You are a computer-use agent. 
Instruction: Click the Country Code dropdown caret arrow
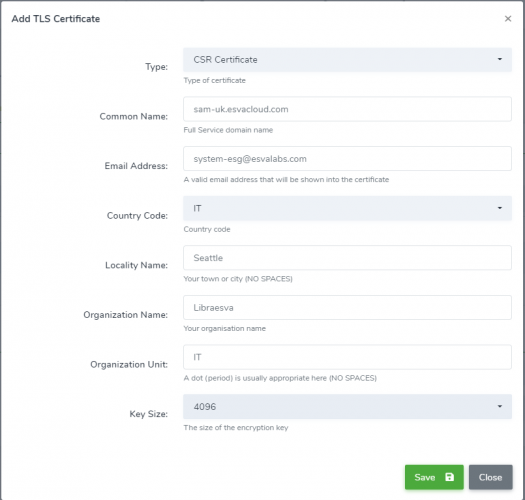pyautogui.click(x=500, y=208)
